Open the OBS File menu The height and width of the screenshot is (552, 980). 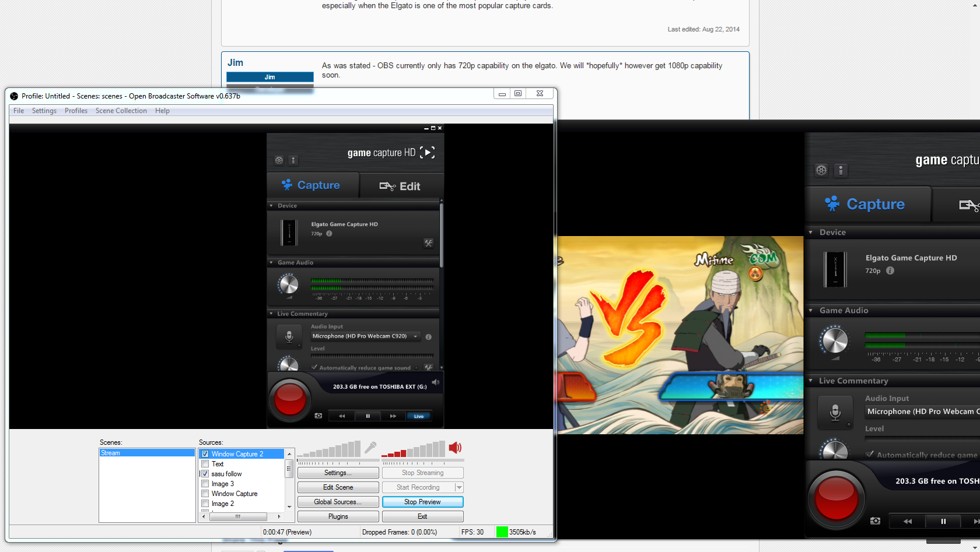click(x=19, y=111)
